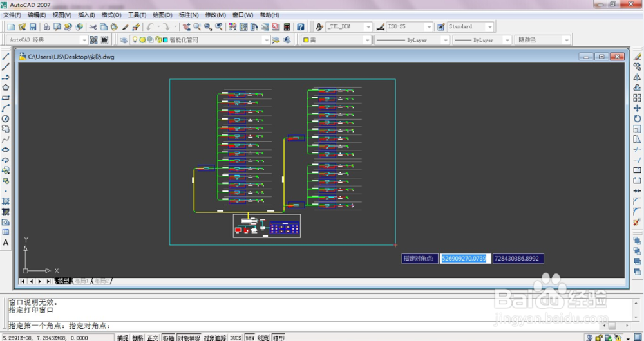This screenshot has width=644, height=341.
Task: Open the ISO-25 dimension style dropdown
Action: (x=429, y=26)
